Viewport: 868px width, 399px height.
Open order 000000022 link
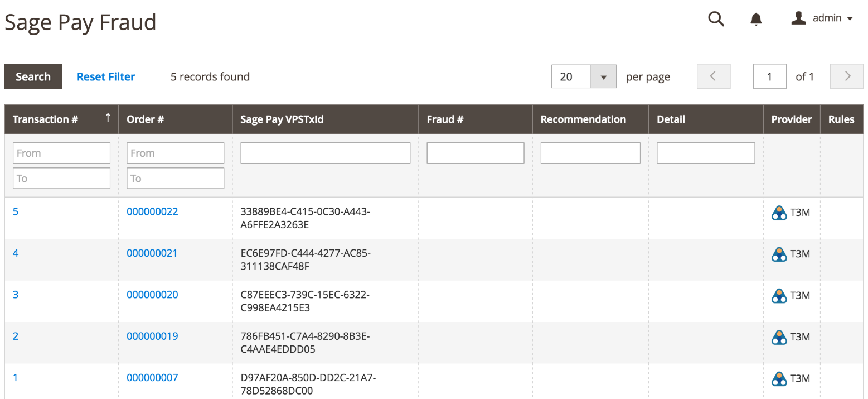coord(152,211)
